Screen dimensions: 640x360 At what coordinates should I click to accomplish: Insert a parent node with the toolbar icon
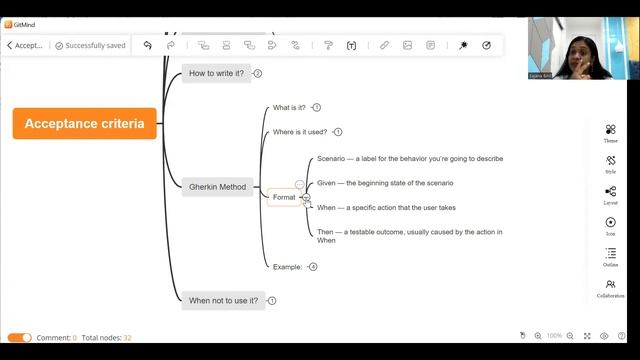249,45
